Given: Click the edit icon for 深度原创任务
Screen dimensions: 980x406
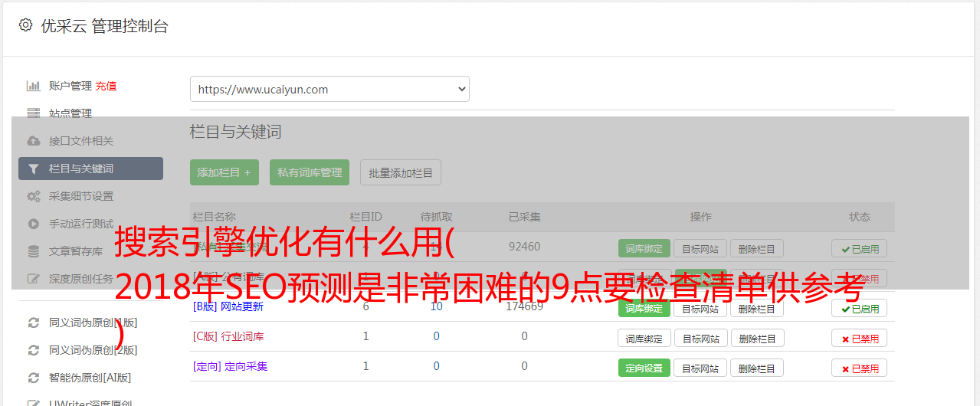Looking at the screenshot, I should 33,279.
